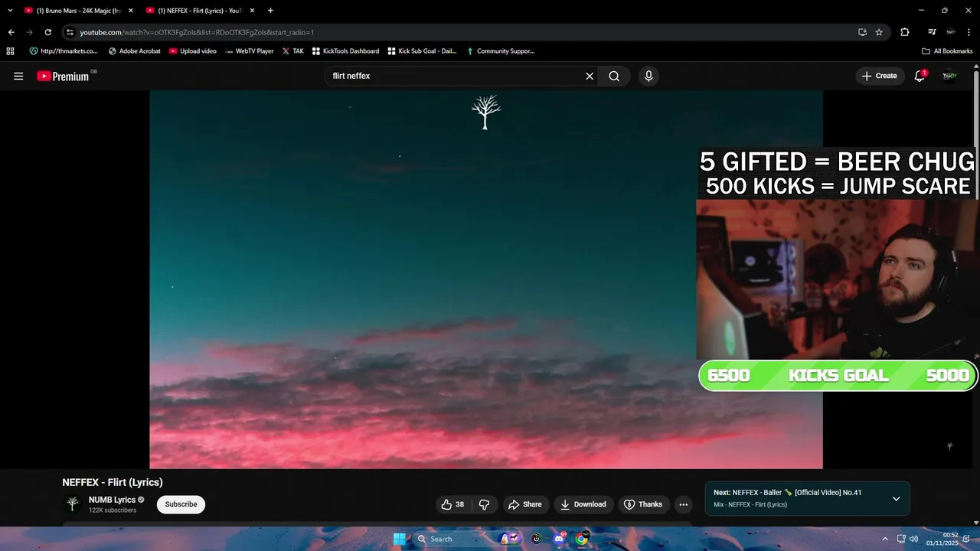Show hidden system tray icons
980x551 pixels.
[885, 539]
